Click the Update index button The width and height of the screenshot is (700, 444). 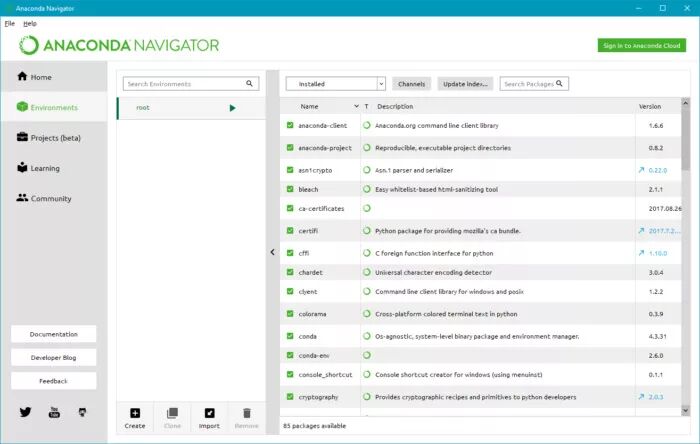[x=465, y=84]
